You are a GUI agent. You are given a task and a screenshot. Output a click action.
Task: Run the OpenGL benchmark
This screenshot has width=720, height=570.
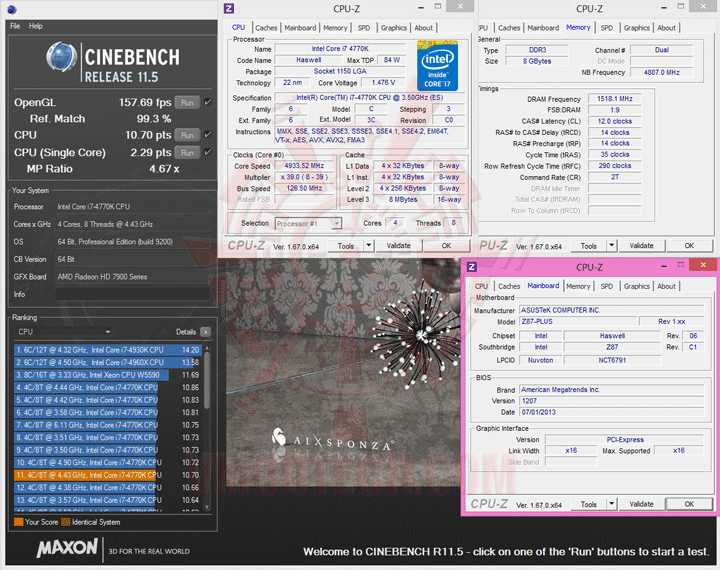[x=187, y=102]
